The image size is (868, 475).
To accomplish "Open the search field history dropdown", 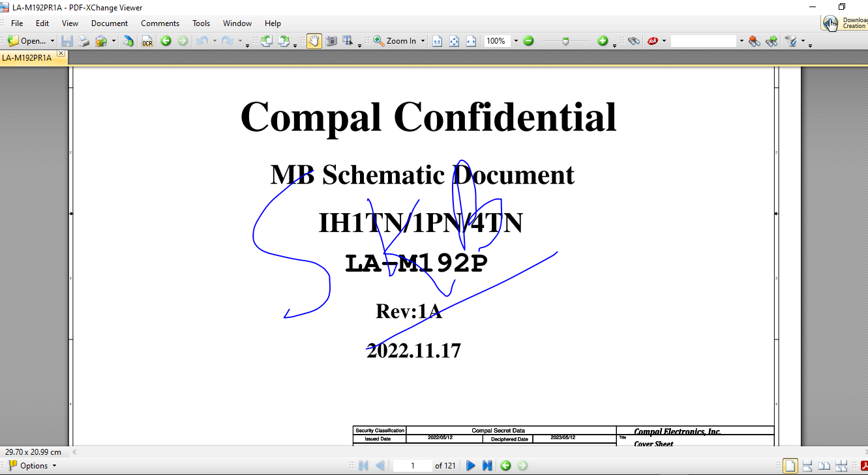I will (741, 41).
